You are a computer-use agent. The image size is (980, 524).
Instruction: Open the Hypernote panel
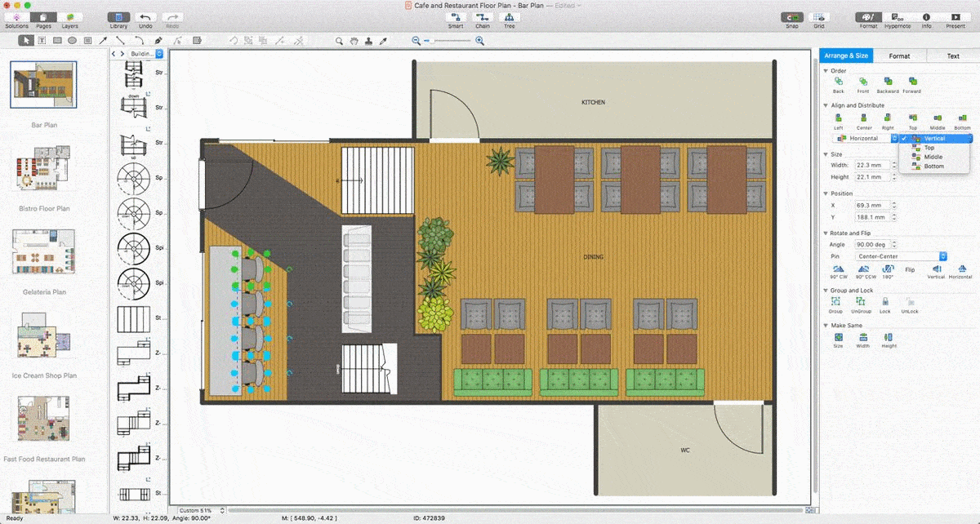pos(897,17)
